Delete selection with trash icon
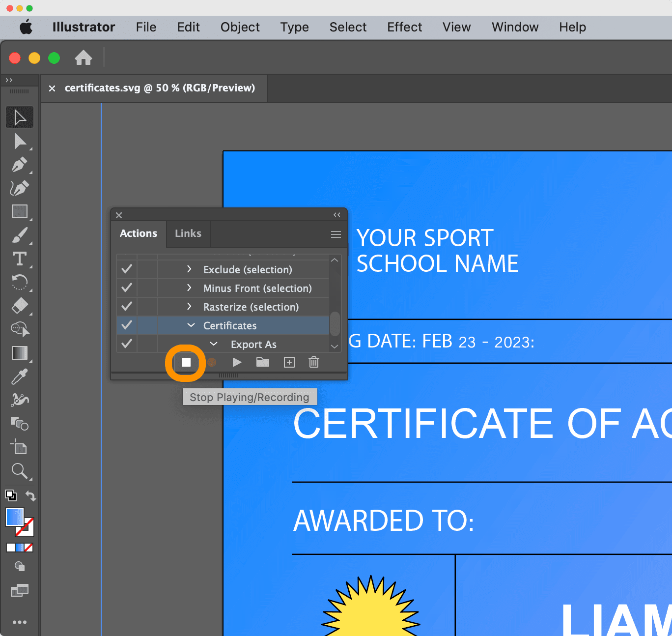Viewport: 672px width, 636px height. [x=314, y=362]
